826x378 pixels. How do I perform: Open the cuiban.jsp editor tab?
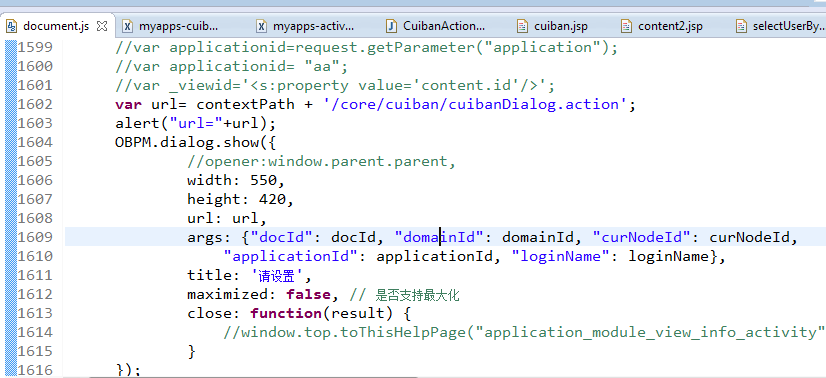(x=553, y=26)
